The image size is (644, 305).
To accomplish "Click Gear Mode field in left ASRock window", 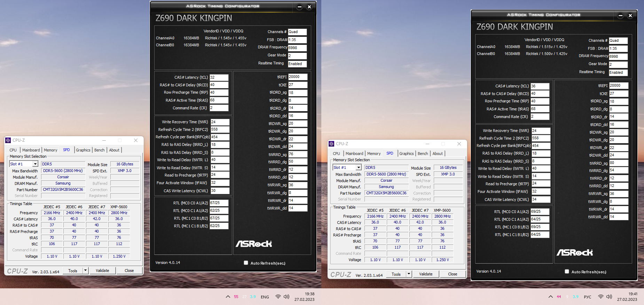I will tap(297, 56).
